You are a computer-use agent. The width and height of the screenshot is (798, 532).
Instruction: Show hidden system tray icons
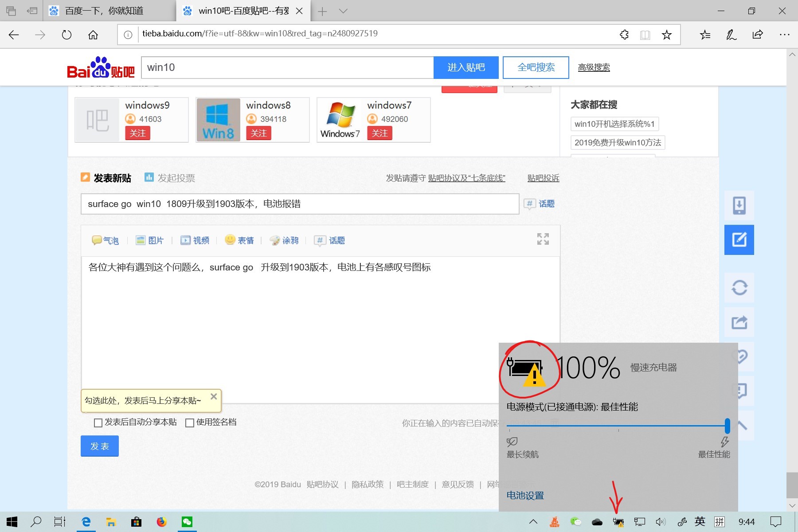(533, 522)
